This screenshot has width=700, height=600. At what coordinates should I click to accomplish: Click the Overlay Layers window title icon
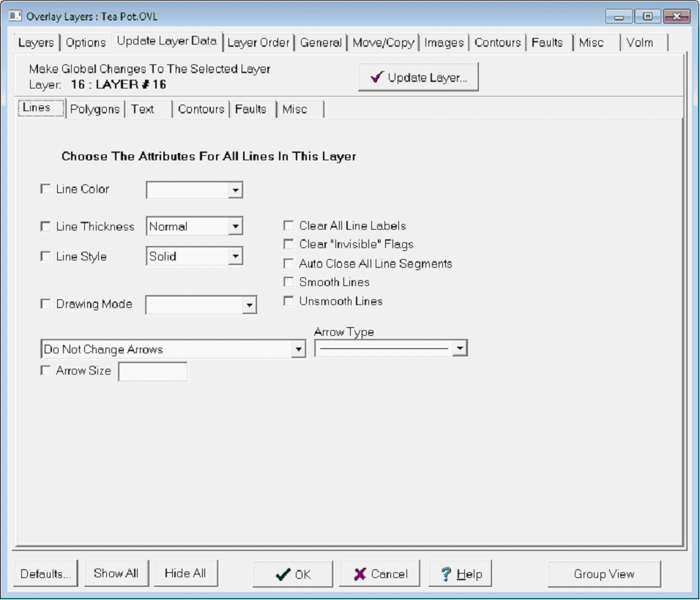(x=15, y=16)
